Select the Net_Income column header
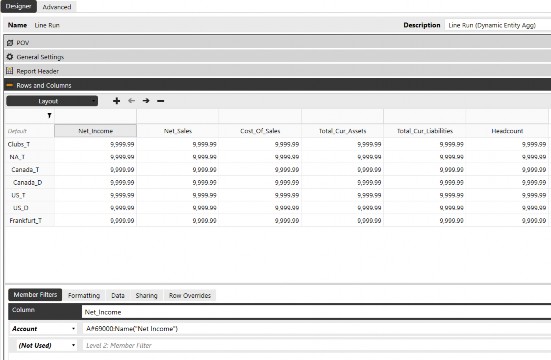This screenshot has height=360, width=551. (96, 131)
